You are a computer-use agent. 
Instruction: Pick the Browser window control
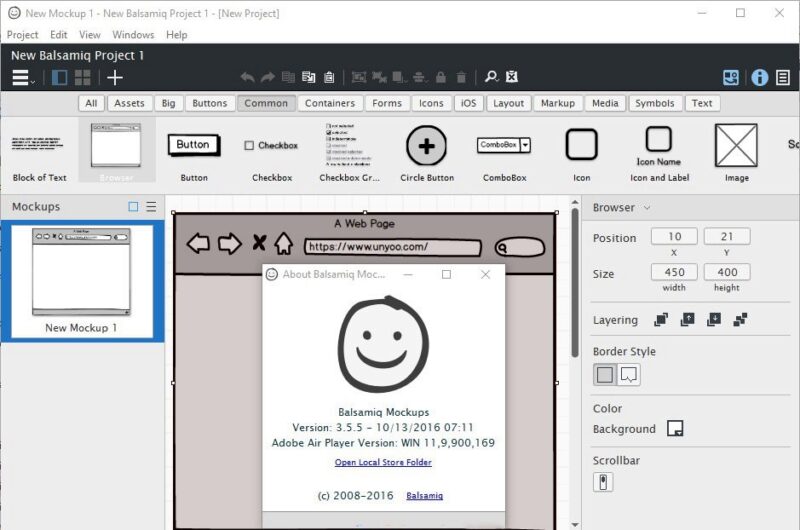pyautogui.click(x=116, y=150)
